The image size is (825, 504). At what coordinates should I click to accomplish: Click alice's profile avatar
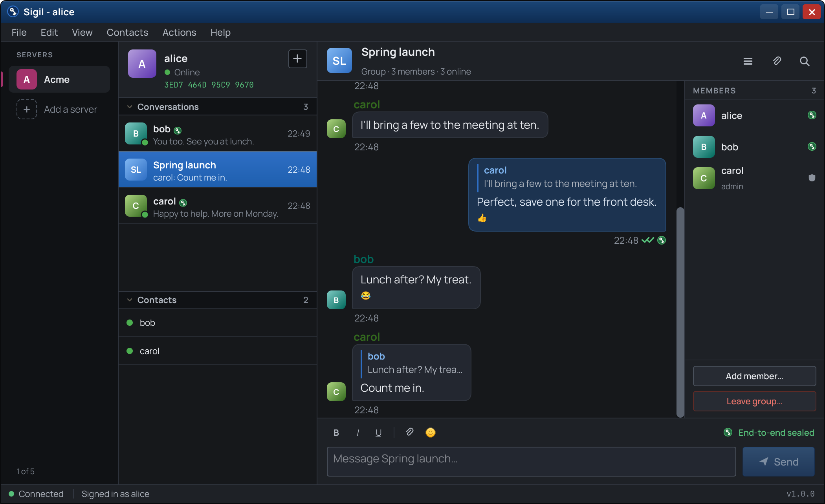pos(142,64)
